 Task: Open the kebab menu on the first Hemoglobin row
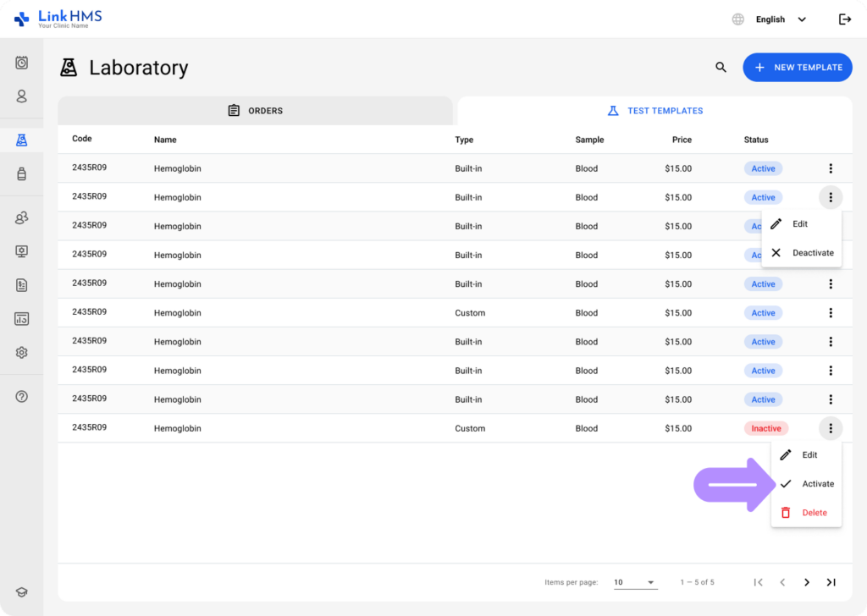coord(831,168)
